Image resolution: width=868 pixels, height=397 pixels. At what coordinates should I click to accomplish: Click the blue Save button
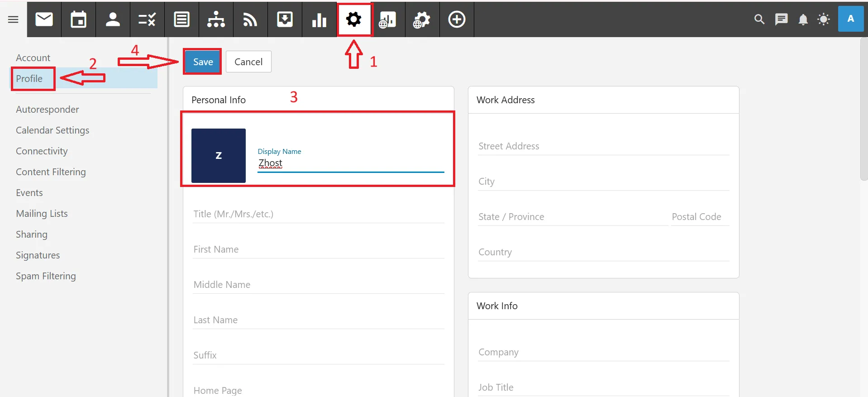coord(203,62)
